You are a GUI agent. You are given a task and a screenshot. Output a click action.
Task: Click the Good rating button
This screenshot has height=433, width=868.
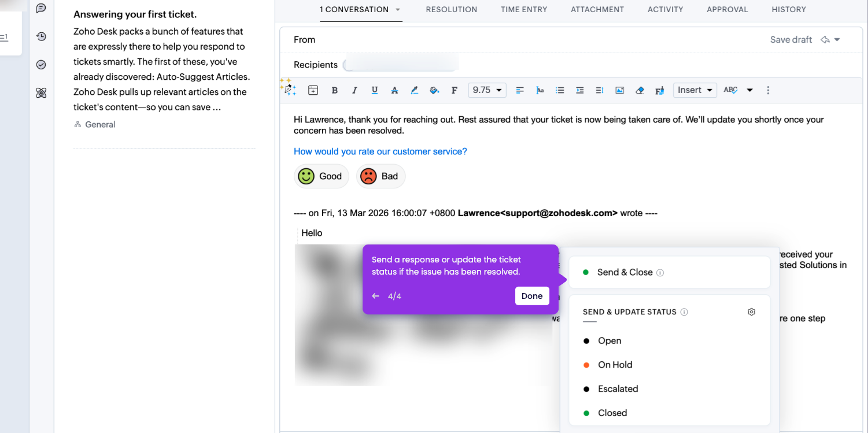tap(322, 176)
